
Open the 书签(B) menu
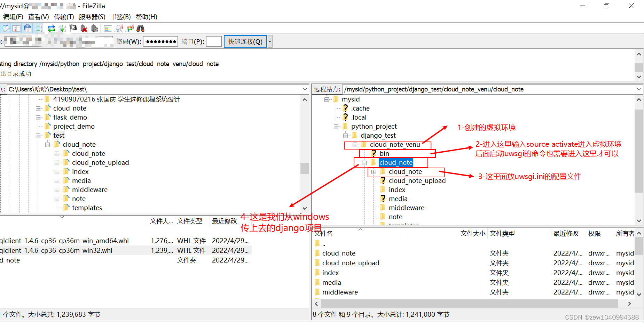[120, 17]
